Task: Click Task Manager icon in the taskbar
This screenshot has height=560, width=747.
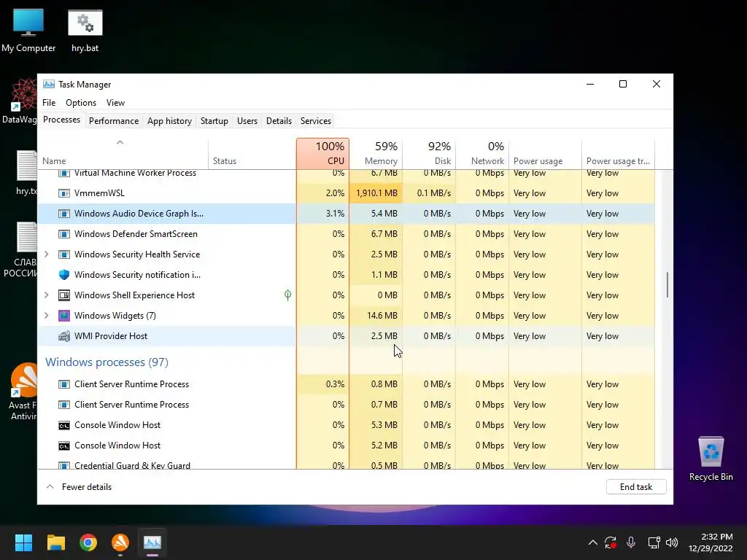Action: click(x=152, y=542)
